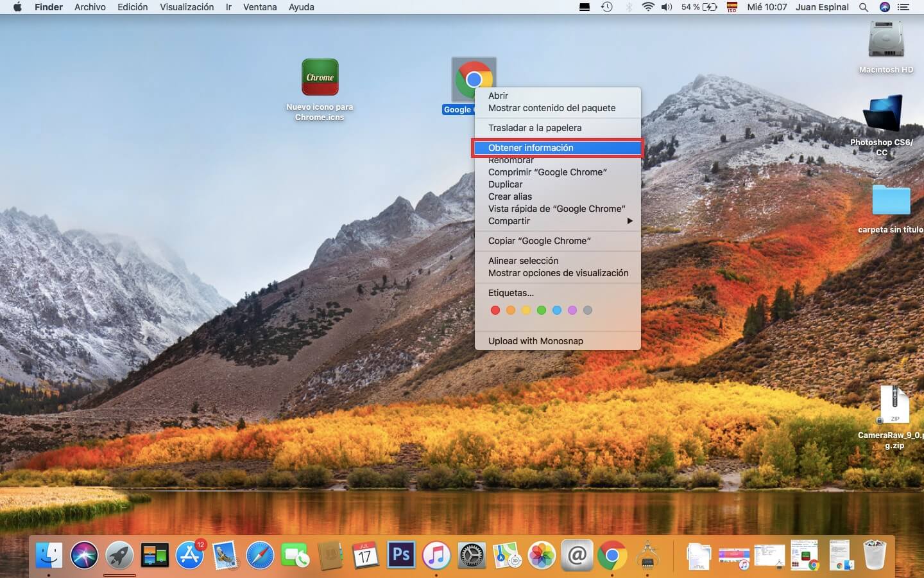Open FaceTime from the Dock
The image size is (924, 578).
tap(295, 555)
